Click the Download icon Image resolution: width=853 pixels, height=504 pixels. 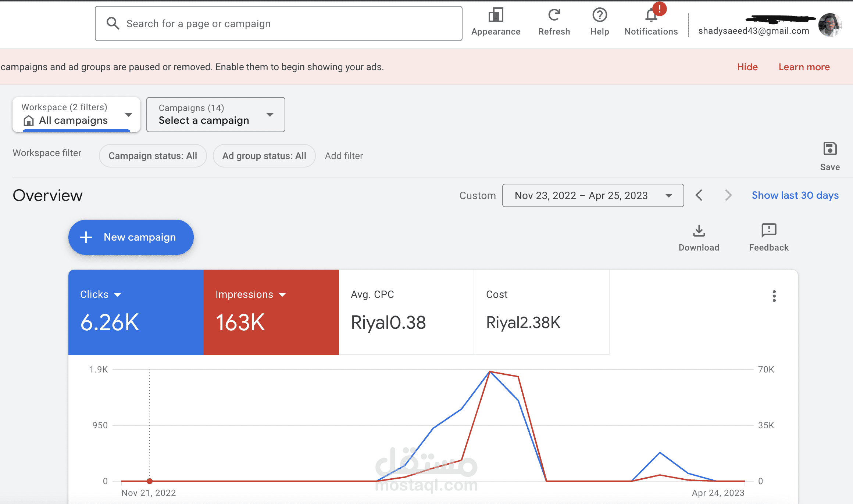coord(699,231)
